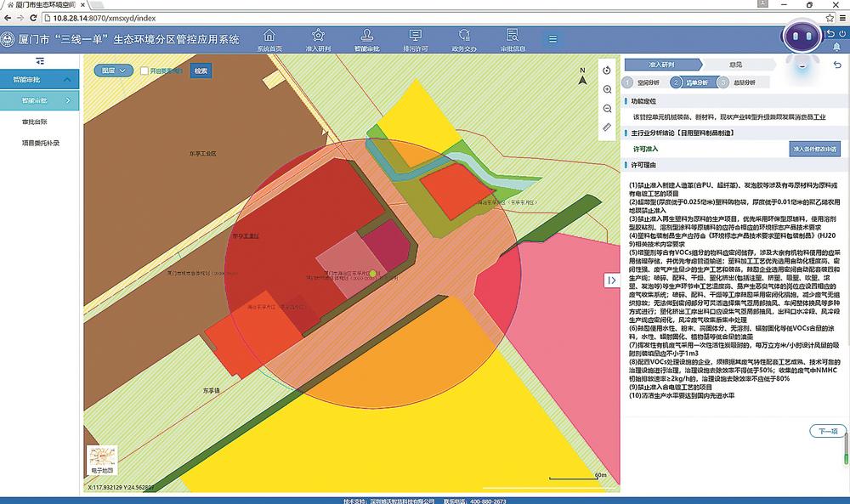Click the map zoom in magnifier icon

coord(607,89)
